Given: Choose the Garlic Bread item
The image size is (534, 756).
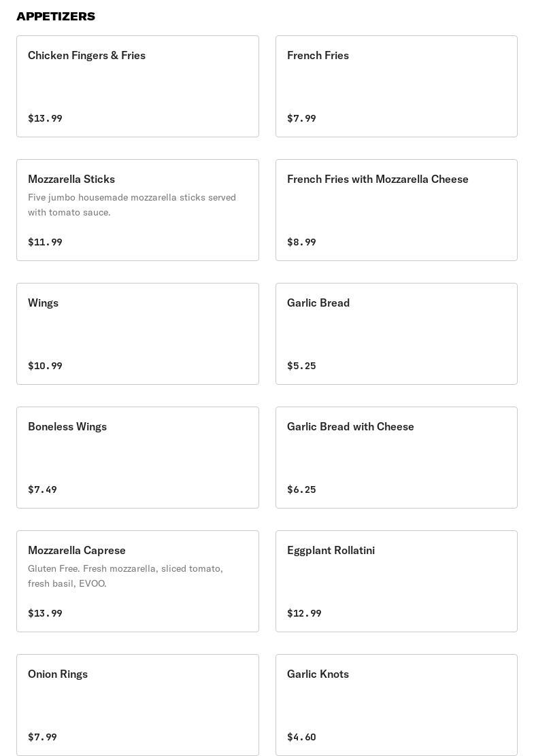Looking at the screenshot, I should coord(396,334).
